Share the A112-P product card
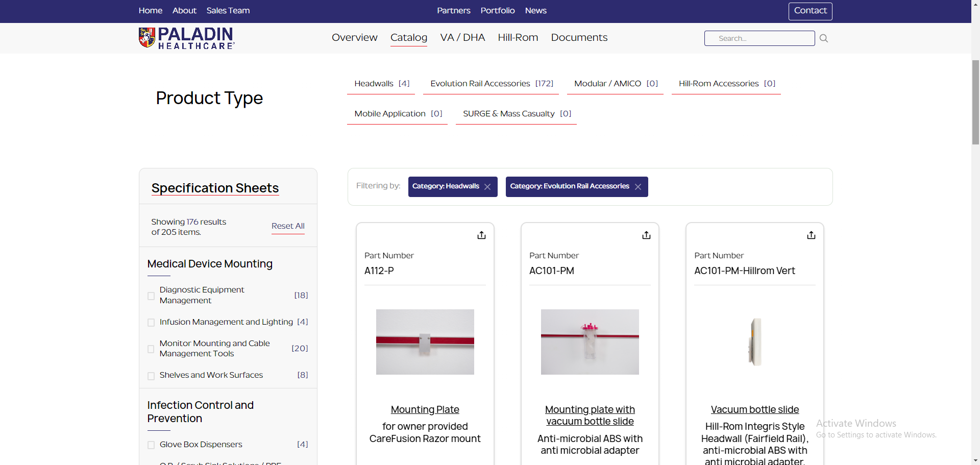980x465 pixels. coord(481,235)
